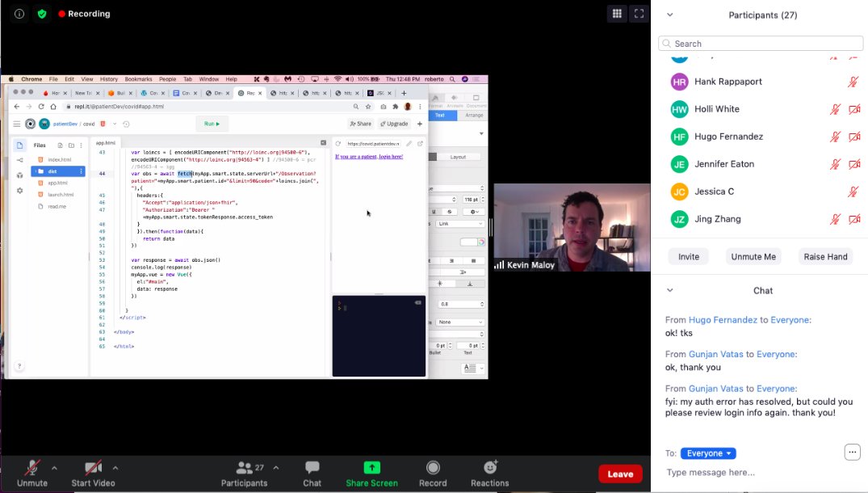Click Unmute Me button
Image resolution: width=868 pixels, height=493 pixels.
pyautogui.click(x=753, y=256)
